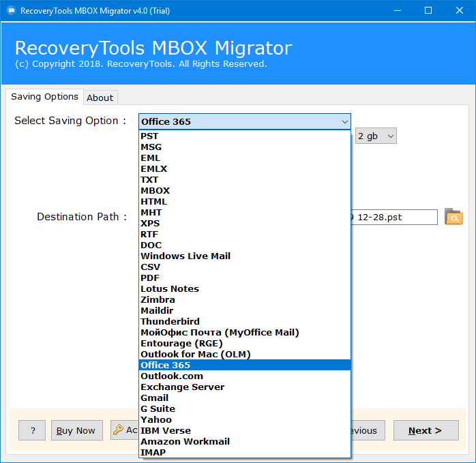The height and width of the screenshot is (463, 476).
Task: Switch to the About tab
Action: click(100, 98)
